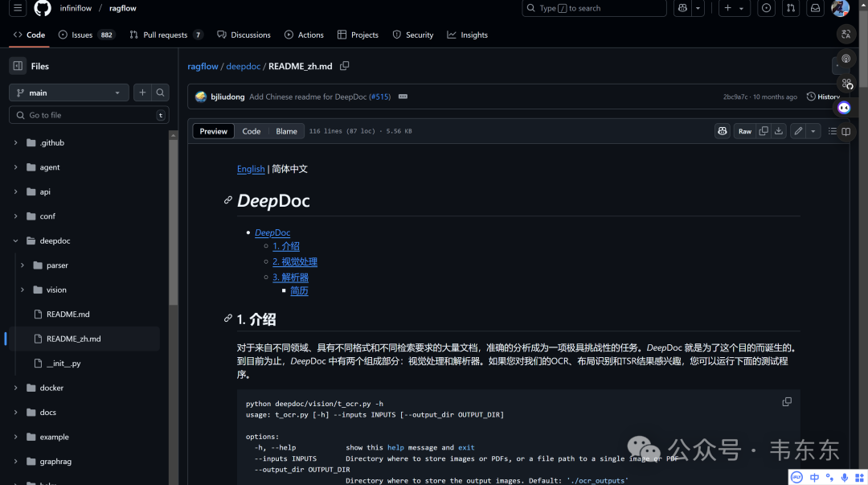
Task: Collapse the Files side panel
Action: tap(18, 66)
